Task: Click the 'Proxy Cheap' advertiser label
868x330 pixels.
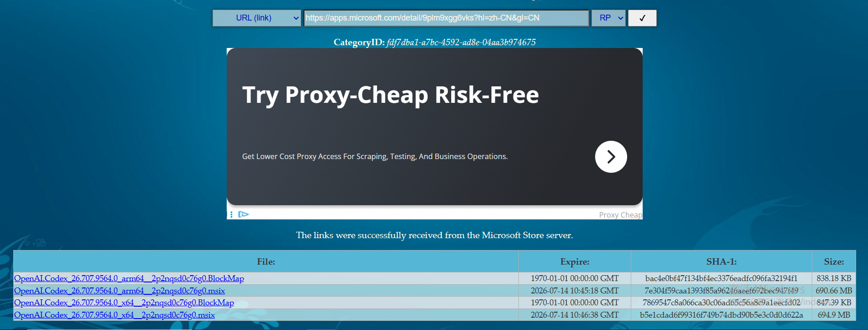Action: pos(620,215)
